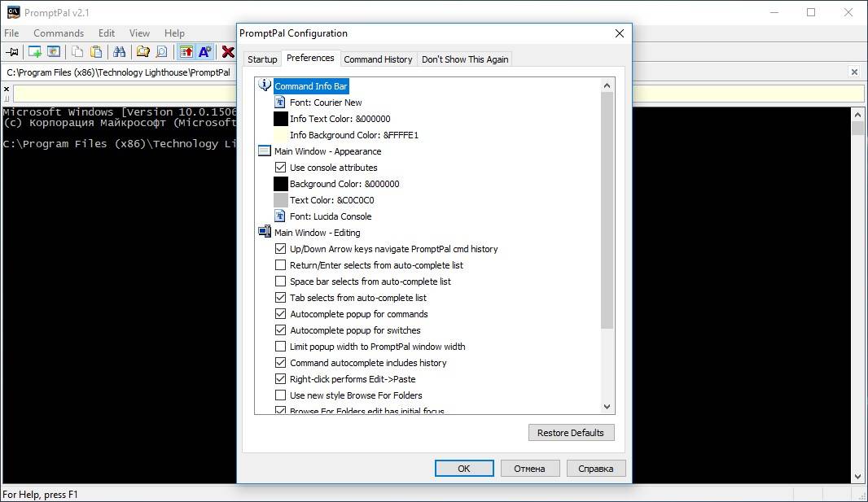Image resolution: width=868 pixels, height=502 pixels.
Task: Click the preferences list scroll up arrow
Action: pyautogui.click(x=607, y=85)
